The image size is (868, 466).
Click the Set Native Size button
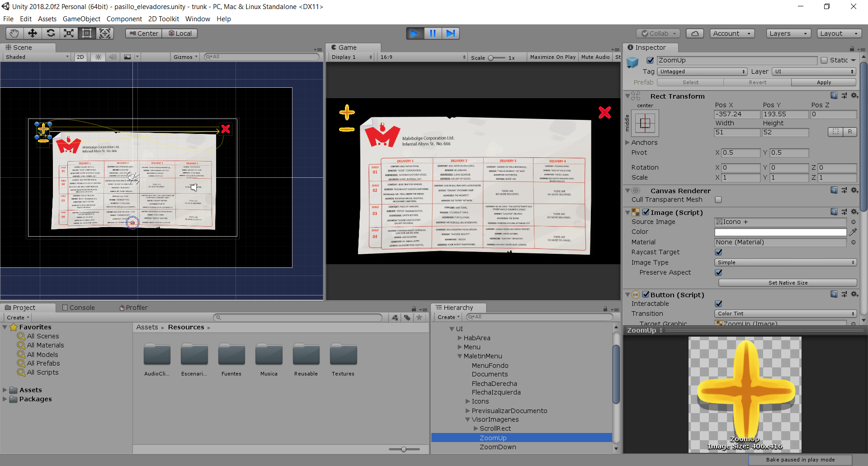click(788, 283)
